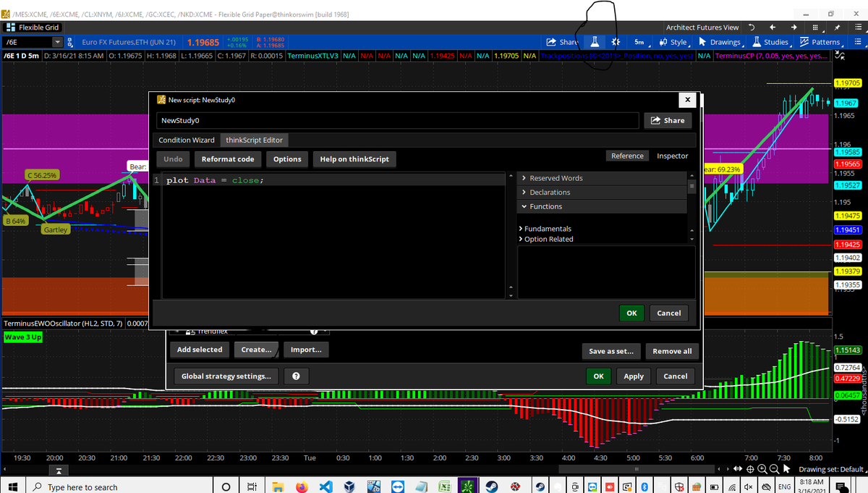The width and height of the screenshot is (868, 493).
Task: Click Save as set... button
Action: coord(611,351)
